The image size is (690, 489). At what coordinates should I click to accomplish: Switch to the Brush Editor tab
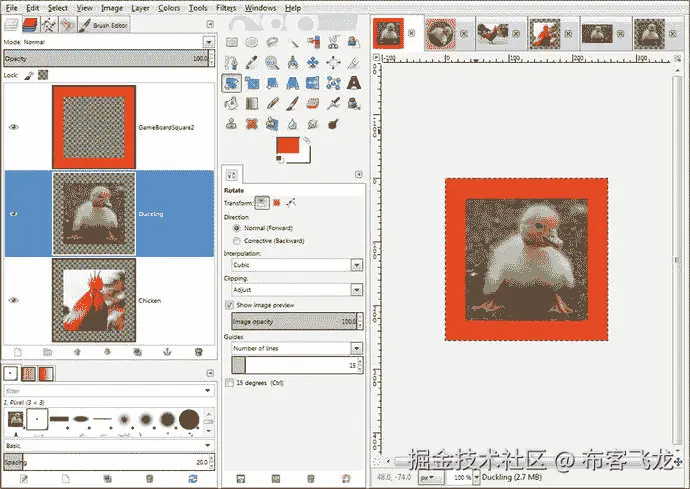click(104, 25)
